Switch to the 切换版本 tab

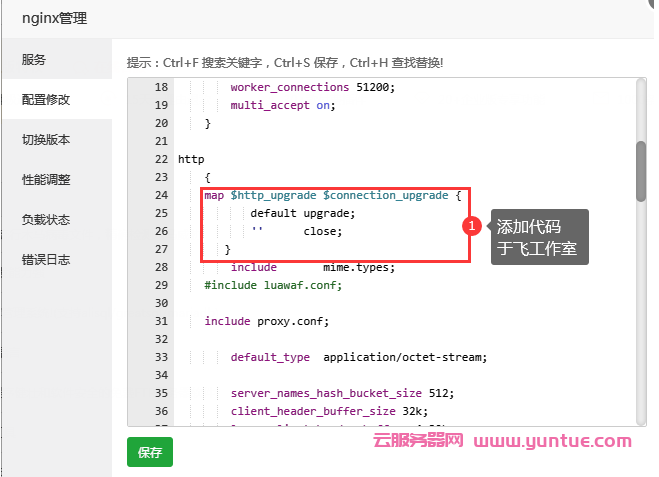46,139
